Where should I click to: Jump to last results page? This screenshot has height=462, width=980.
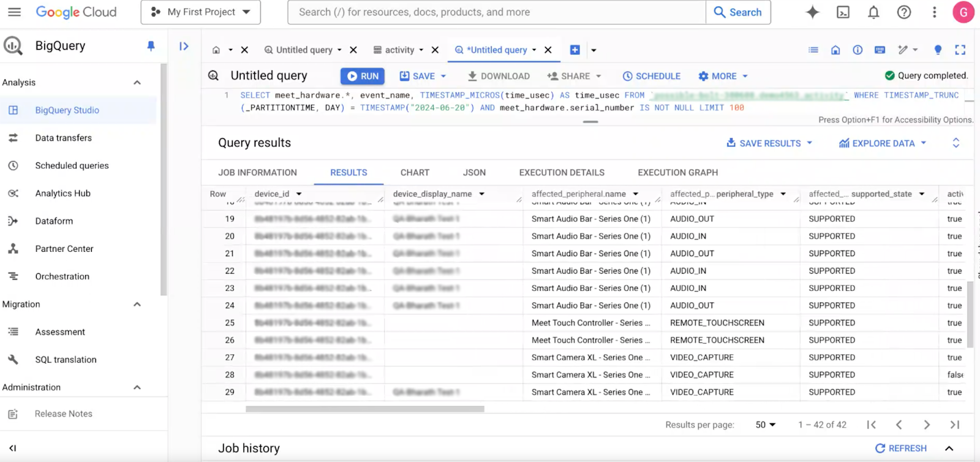click(x=954, y=425)
